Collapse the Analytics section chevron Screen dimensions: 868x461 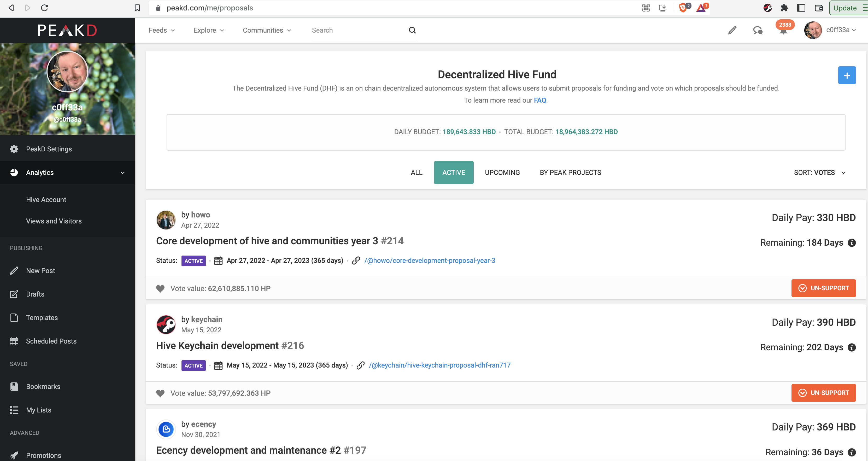click(123, 173)
